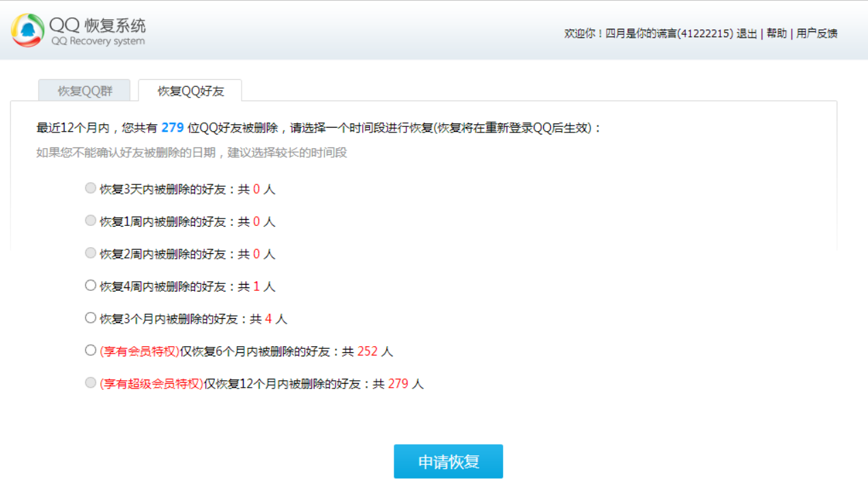Choose 恢复3个月内被删除的好友 radio button
The image size is (868, 484).
click(x=90, y=318)
